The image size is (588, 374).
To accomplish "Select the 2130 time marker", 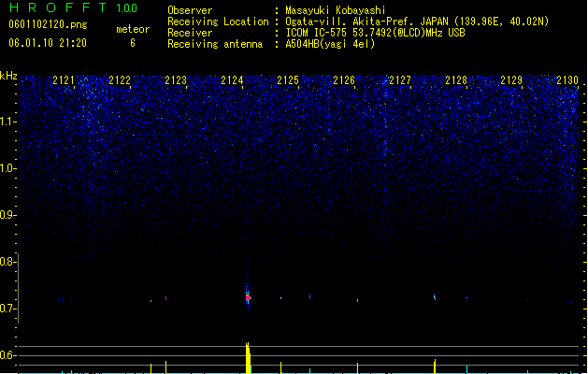I will [x=567, y=80].
